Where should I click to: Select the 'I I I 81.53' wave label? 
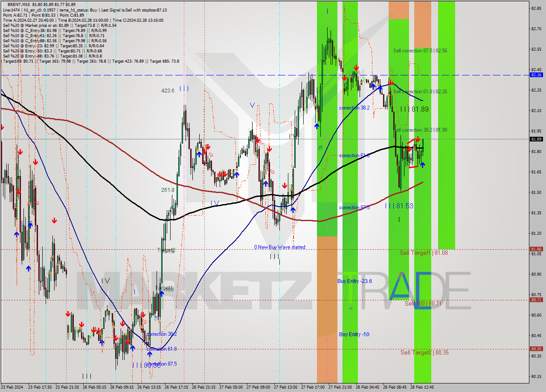point(399,206)
